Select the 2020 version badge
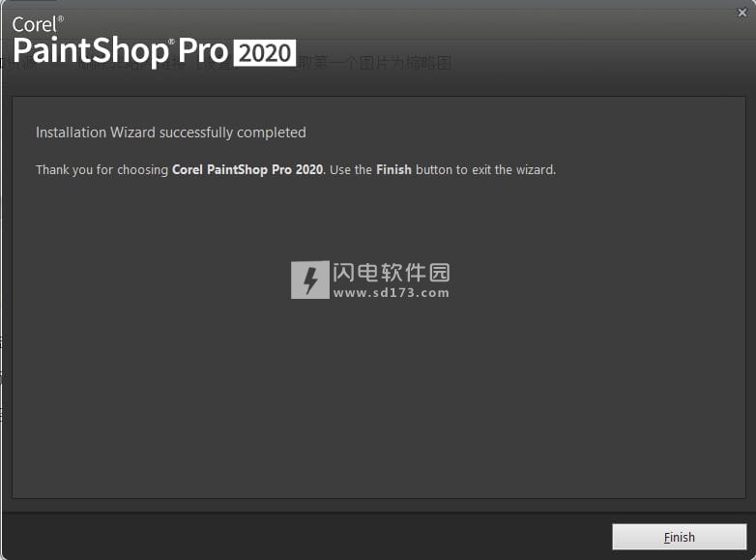The height and width of the screenshot is (560, 756). (265, 52)
